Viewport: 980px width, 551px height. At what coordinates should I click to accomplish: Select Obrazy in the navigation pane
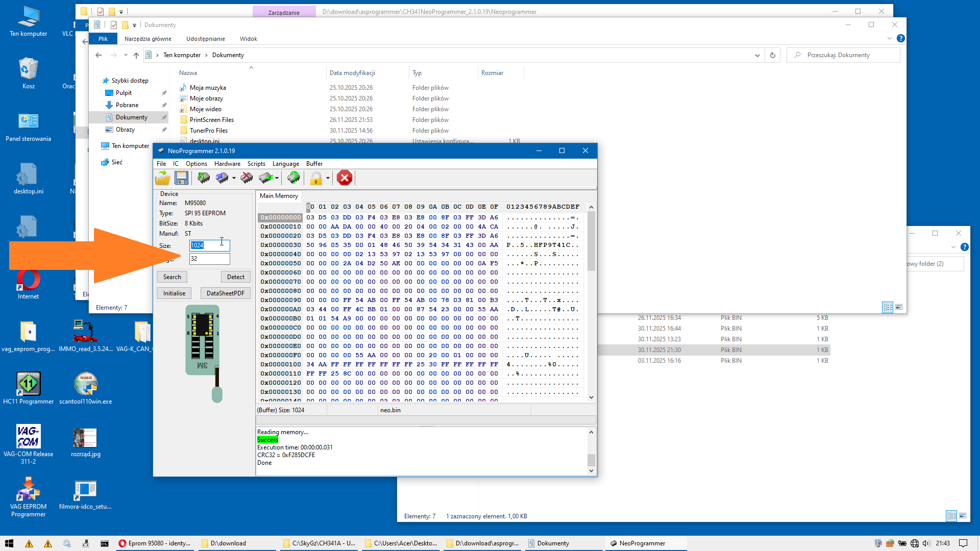(125, 130)
